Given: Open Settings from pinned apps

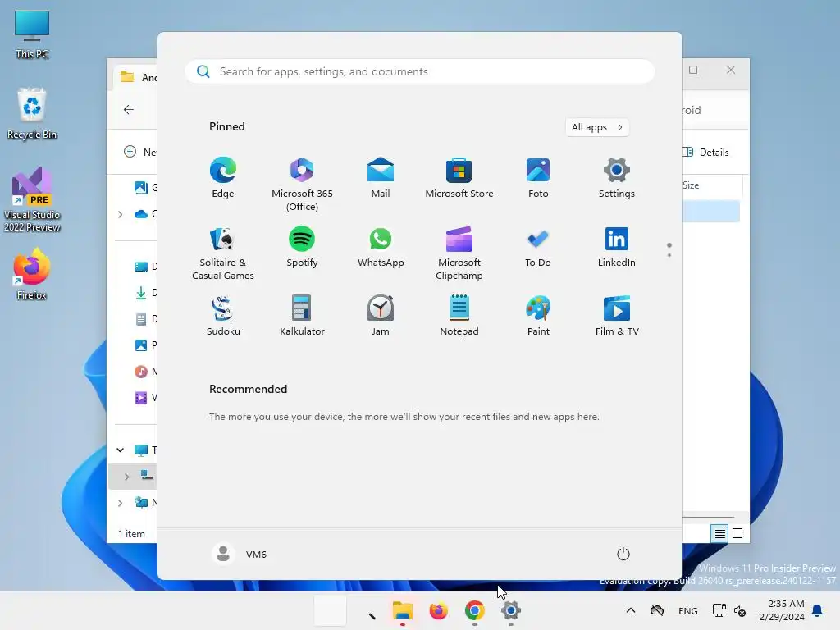Looking at the screenshot, I should point(617,178).
